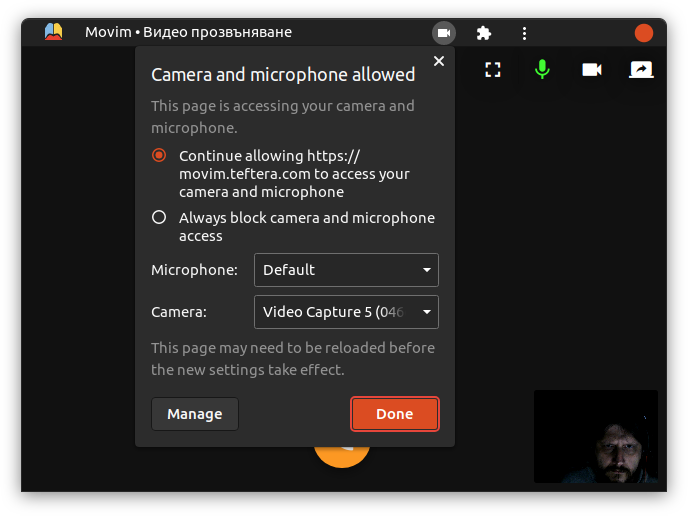Image resolution: width=688 pixels, height=516 pixels.
Task: Click the orange window close button
Action: click(x=644, y=33)
